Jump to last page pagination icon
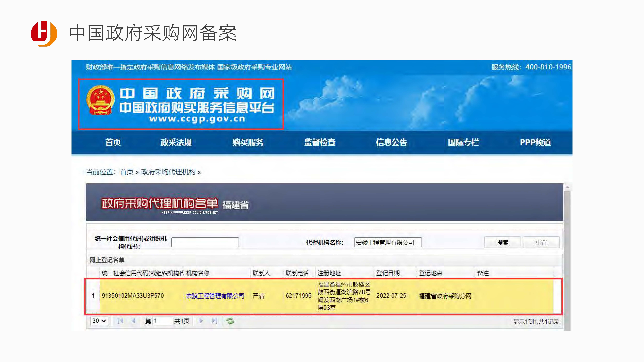This screenshot has height=362, width=644. [x=215, y=321]
